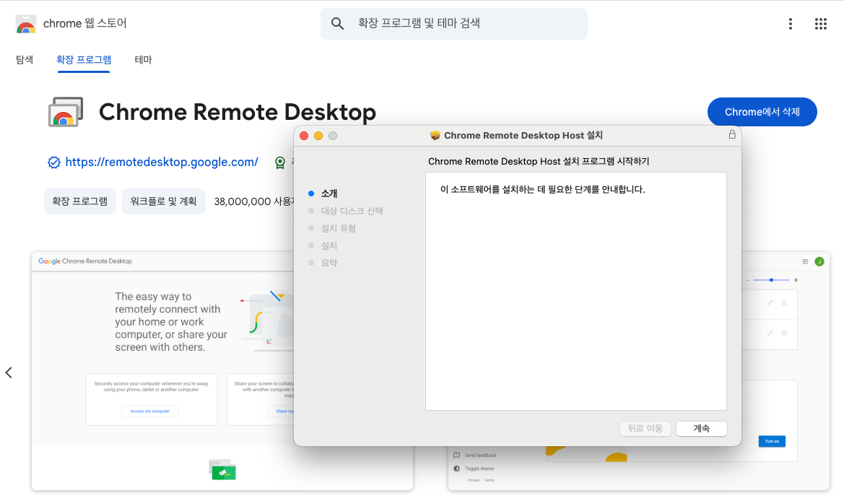
Task: Click the padlock icon on the installer title bar
Action: (x=731, y=135)
